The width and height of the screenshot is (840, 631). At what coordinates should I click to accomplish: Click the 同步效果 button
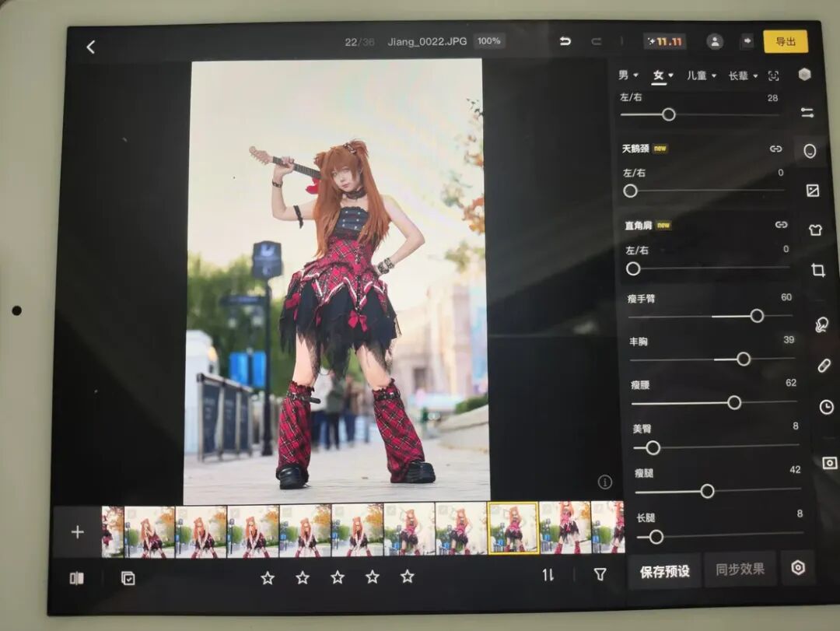click(740, 569)
